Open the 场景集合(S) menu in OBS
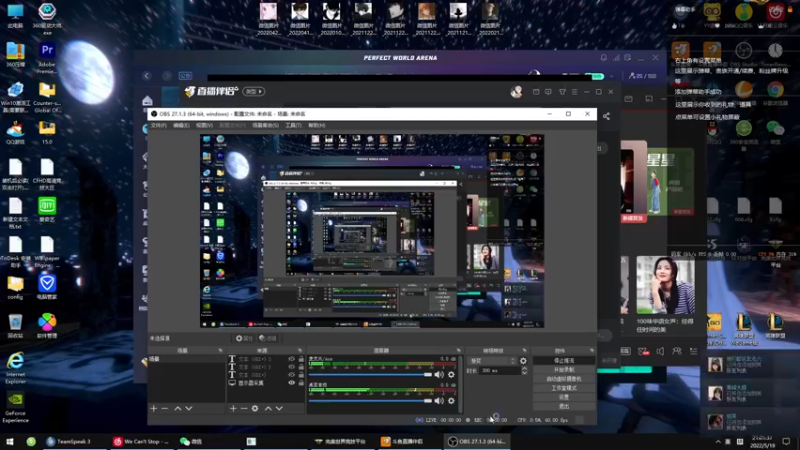 coord(265,126)
